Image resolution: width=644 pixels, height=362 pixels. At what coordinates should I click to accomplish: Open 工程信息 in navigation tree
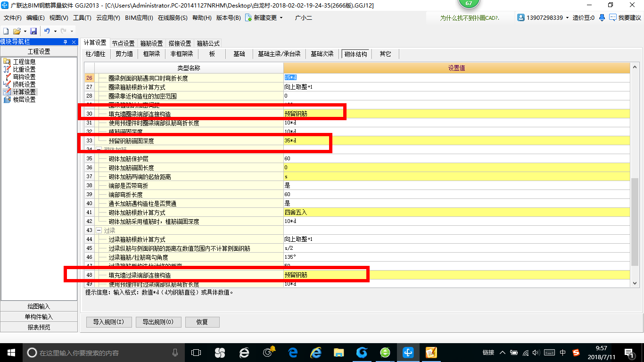point(24,62)
